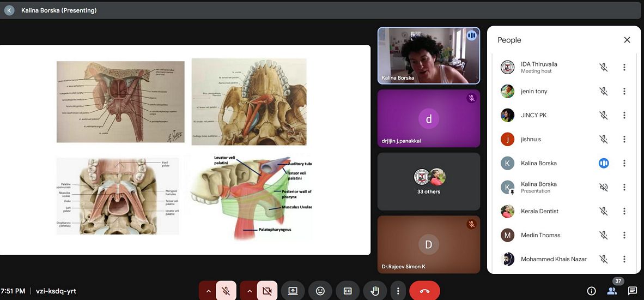Open more actions for Kerala Dentist
Screen dimensions: 644x300
pos(624,211)
